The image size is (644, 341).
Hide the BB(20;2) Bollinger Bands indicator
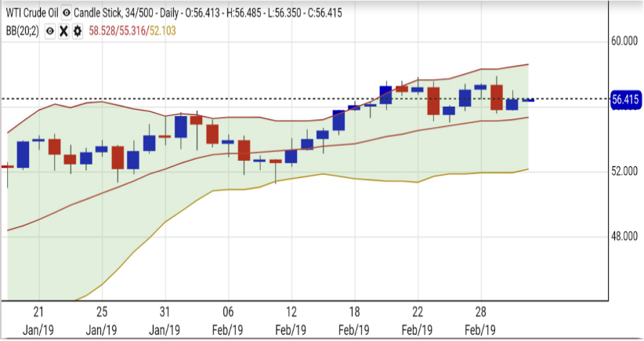coord(50,30)
